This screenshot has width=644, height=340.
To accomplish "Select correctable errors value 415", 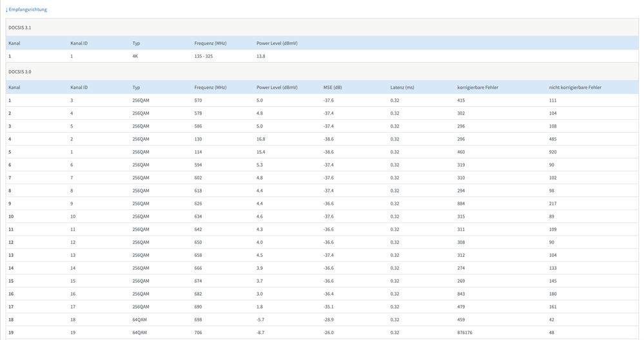I will click(x=461, y=100).
